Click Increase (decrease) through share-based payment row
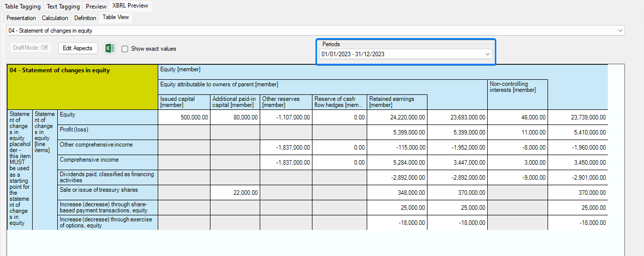 [108, 207]
